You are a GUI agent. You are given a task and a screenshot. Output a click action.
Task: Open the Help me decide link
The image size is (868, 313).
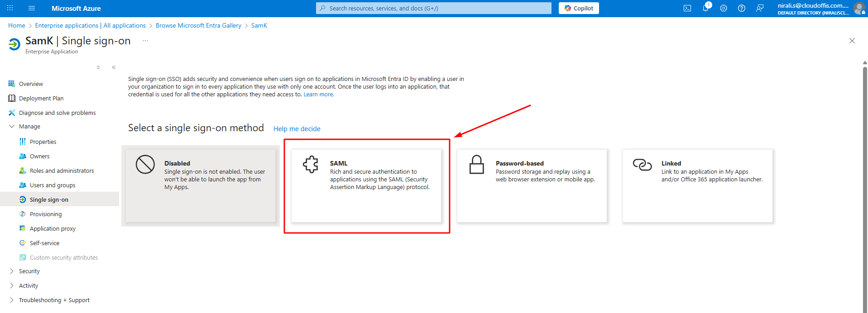pos(297,129)
